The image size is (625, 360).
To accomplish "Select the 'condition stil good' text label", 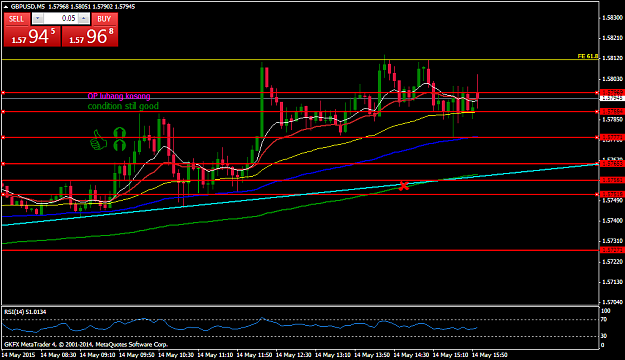I will [123, 106].
